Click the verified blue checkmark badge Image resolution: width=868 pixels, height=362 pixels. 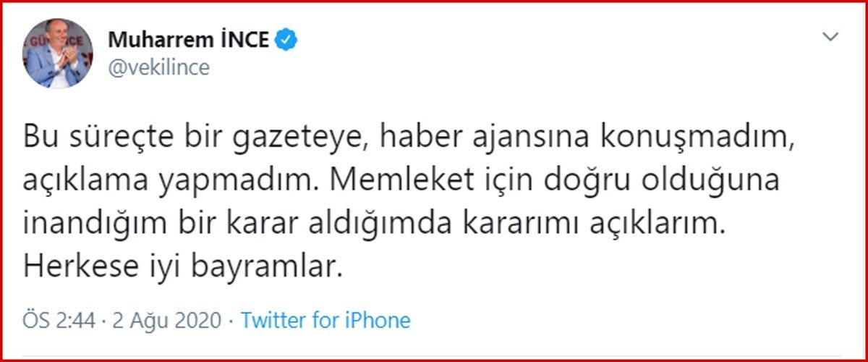[x=287, y=41]
